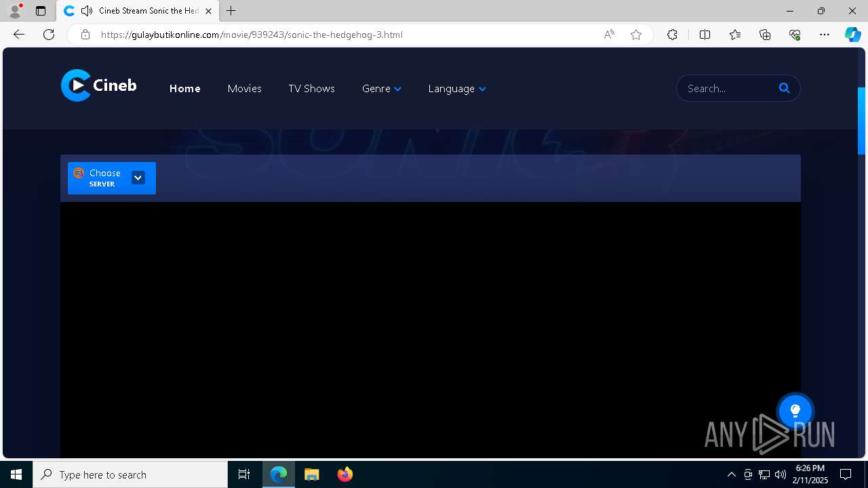Toggle the split screen icon
The height and width of the screenshot is (488, 868).
tap(705, 35)
